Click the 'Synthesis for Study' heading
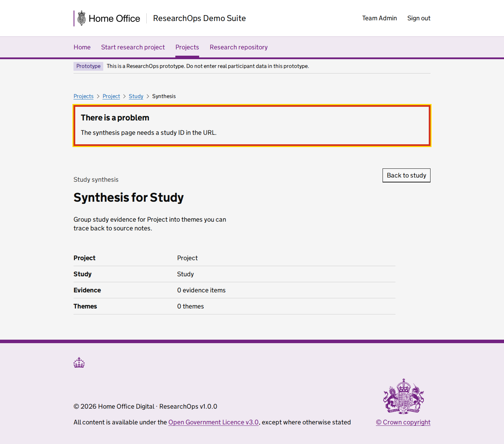Image resolution: width=504 pixels, height=444 pixels. coord(128,197)
